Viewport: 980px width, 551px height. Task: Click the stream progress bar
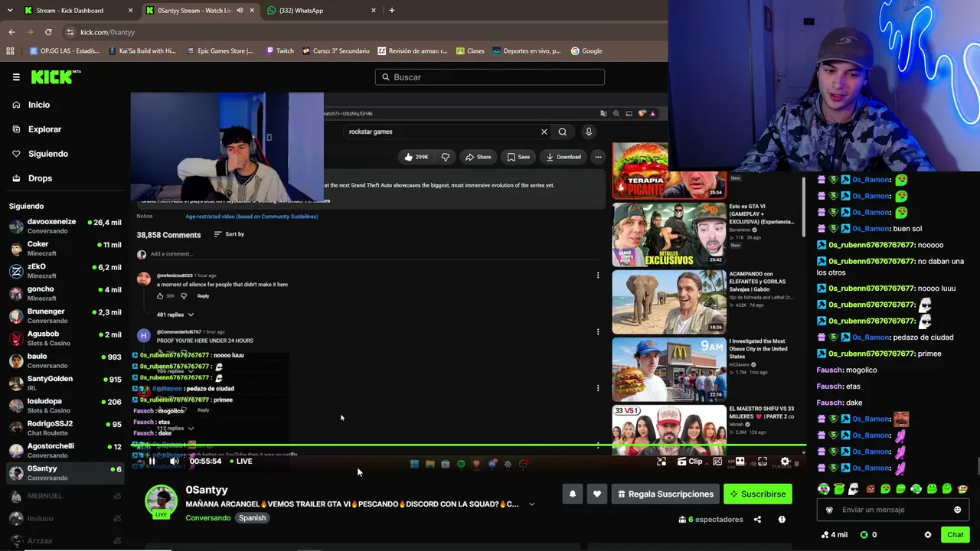(x=469, y=445)
